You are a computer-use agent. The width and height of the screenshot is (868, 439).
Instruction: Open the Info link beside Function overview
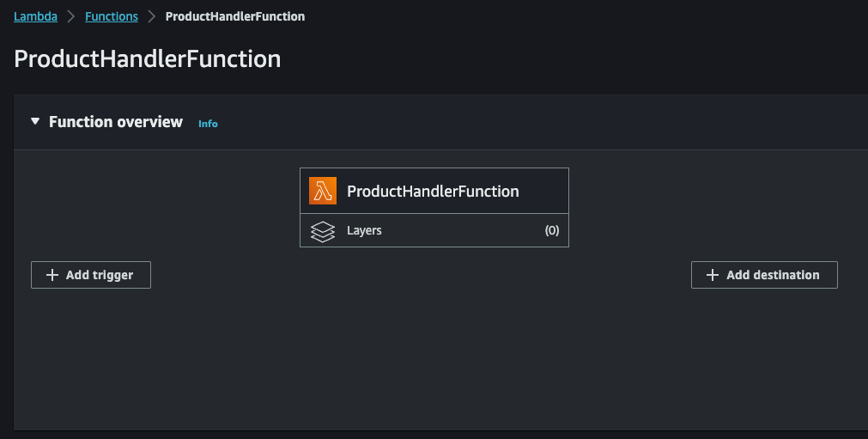(x=208, y=124)
